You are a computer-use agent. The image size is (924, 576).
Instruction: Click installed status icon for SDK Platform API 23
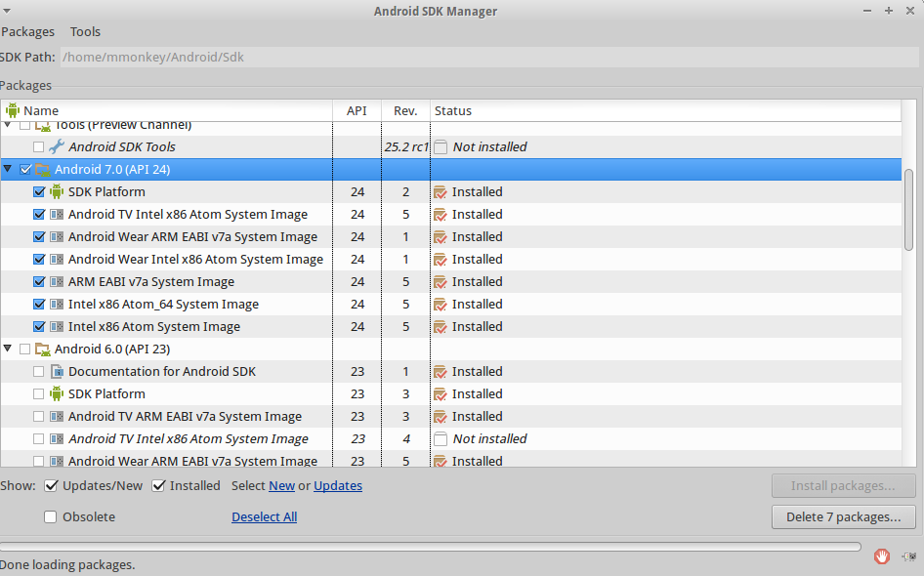(x=441, y=394)
